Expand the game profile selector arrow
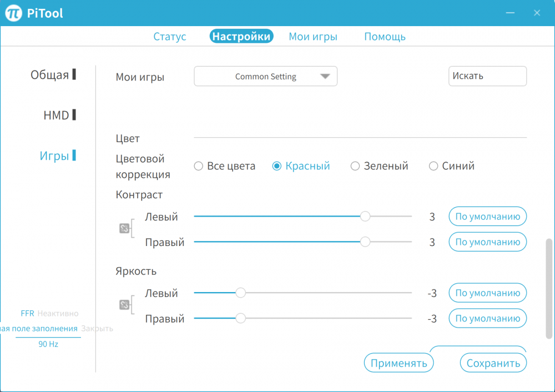 click(x=325, y=76)
